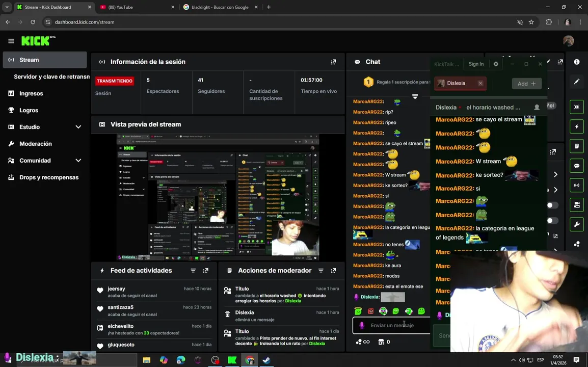Viewport: 588px width, 367px height.
Task: Open KickTalk settings gear
Action: (x=496, y=64)
